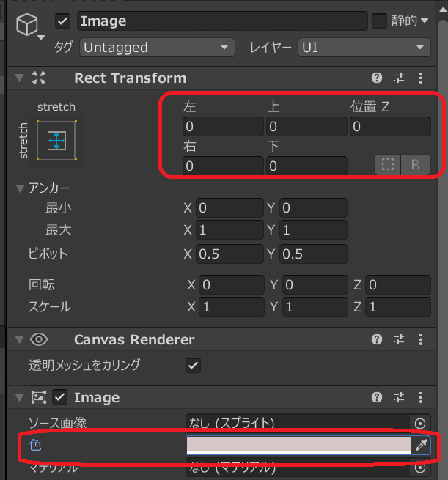Open Rect Transform preset settings icon
This screenshot has height=480, width=448.
coord(399,78)
